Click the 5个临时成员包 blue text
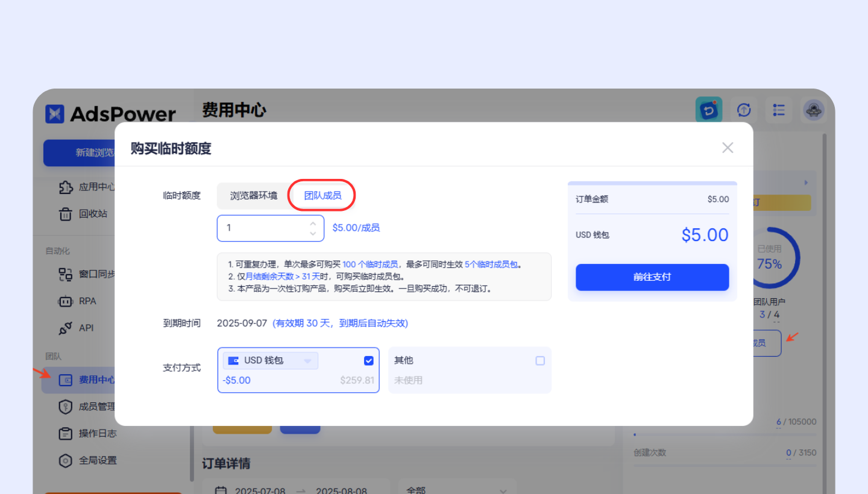This screenshot has width=868, height=494. (x=492, y=264)
